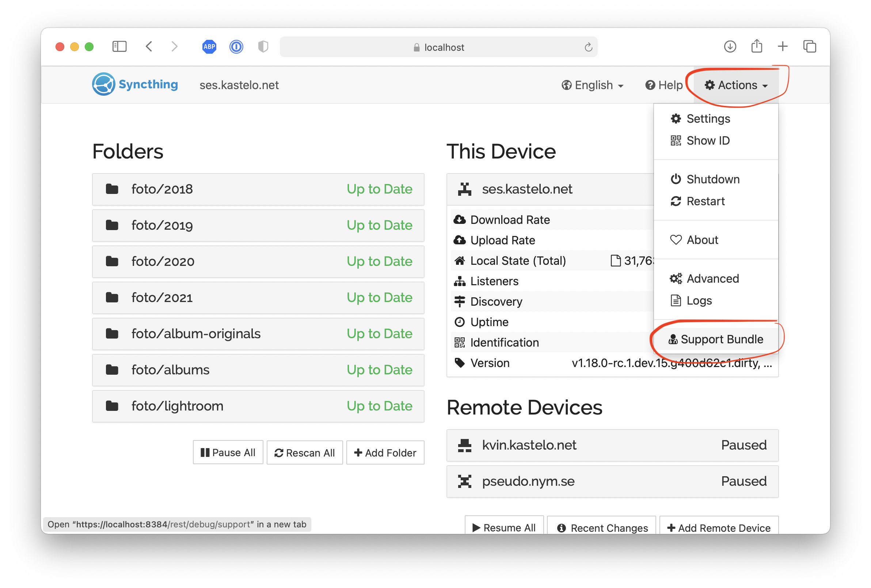Image resolution: width=871 pixels, height=588 pixels.
Task: Click the Settings gear icon
Action: pyautogui.click(x=676, y=118)
